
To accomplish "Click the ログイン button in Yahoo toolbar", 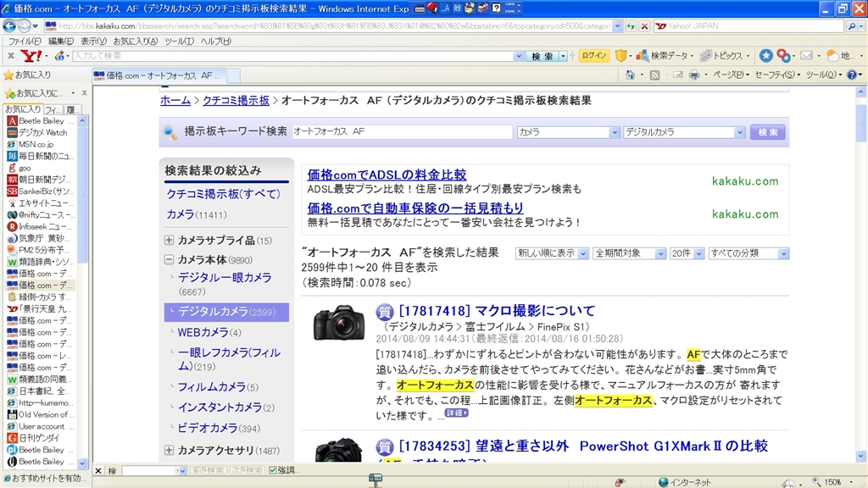I will click(x=594, y=55).
